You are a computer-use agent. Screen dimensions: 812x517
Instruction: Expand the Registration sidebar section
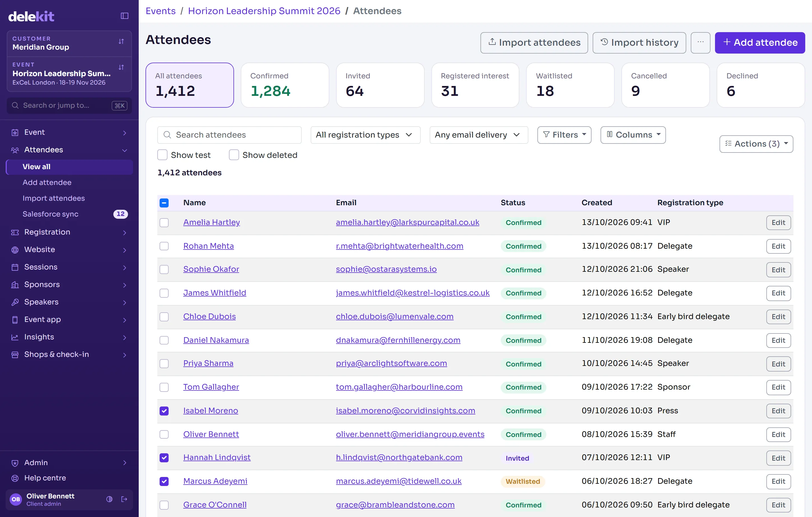(x=69, y=232)
